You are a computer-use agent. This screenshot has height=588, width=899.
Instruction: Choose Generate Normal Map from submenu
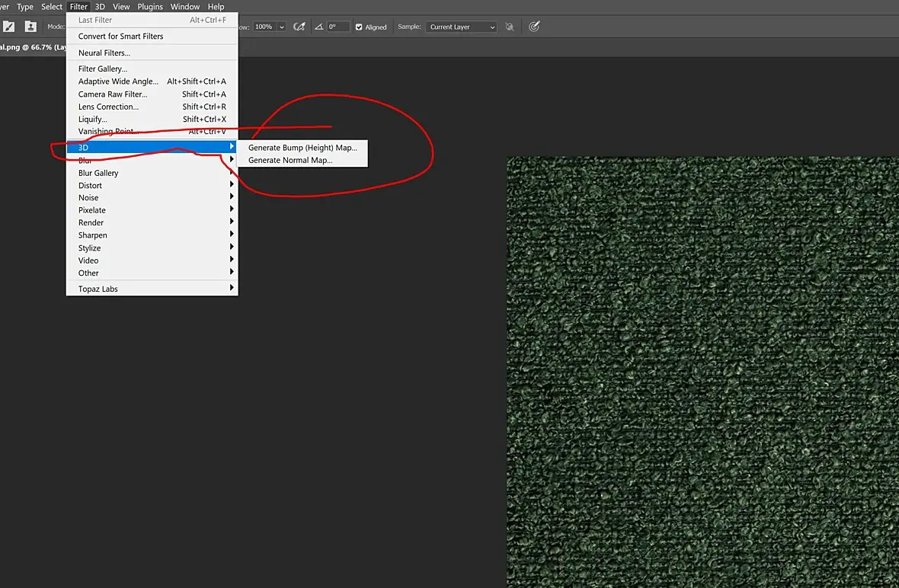(290, 160)
